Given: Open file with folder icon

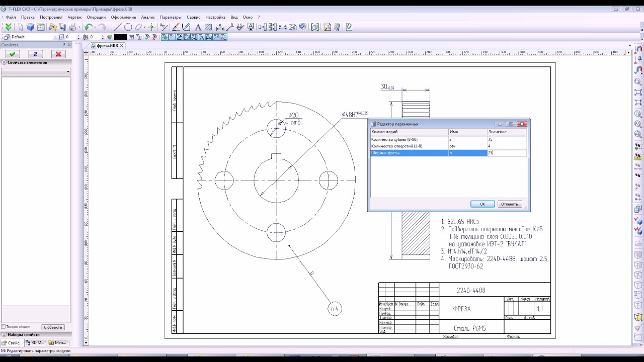Looking at the screenshot, I should [x=52, y=27].
